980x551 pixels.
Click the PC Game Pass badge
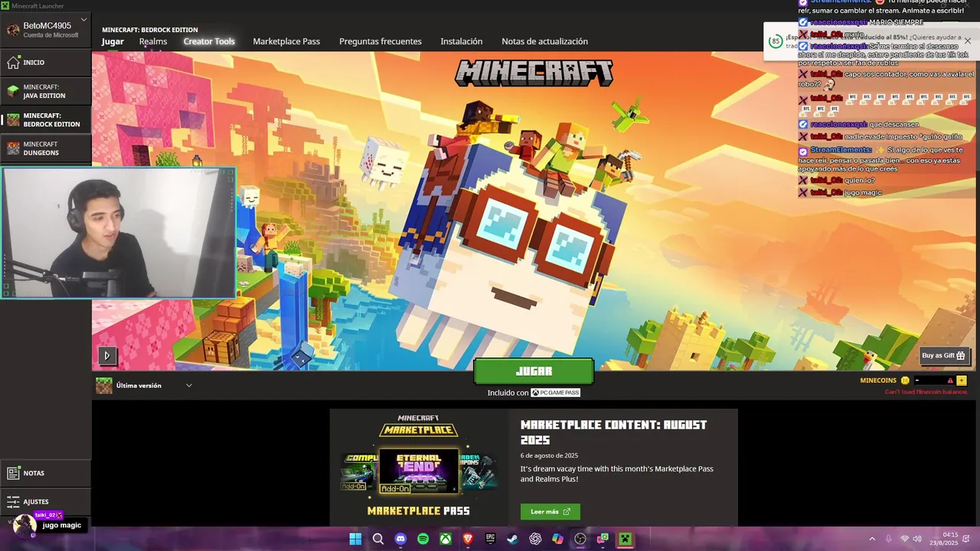pos(555,393)
